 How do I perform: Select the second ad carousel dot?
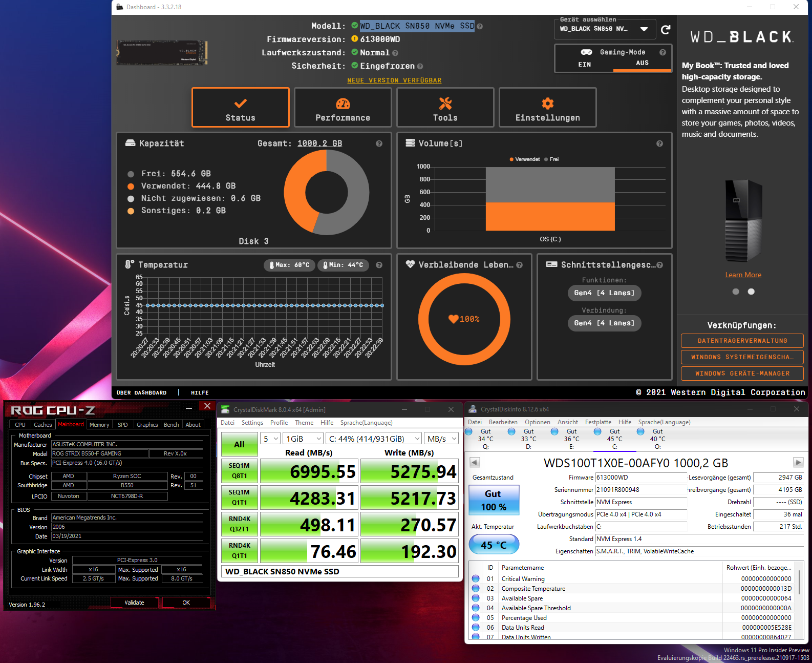[751, 292]
